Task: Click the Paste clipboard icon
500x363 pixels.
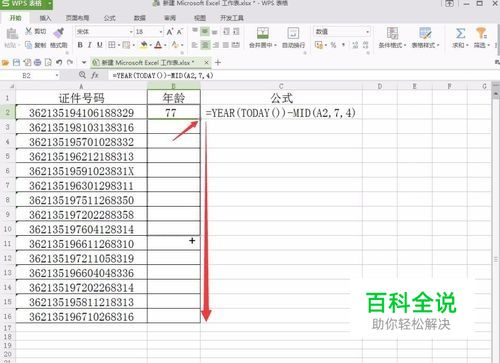Action: pos(12,35)
